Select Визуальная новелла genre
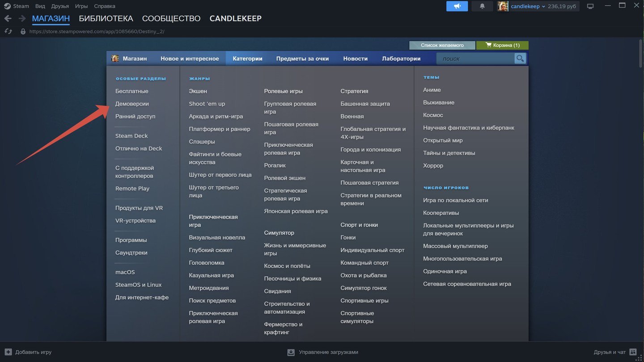Screen dimensions: 644x362 217,238
